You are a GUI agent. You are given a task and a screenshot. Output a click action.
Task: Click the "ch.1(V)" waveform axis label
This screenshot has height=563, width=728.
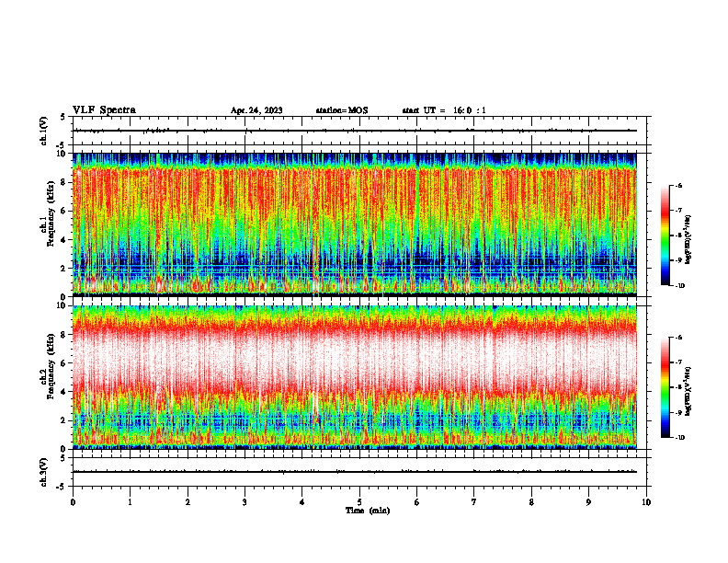click(44, 131)
